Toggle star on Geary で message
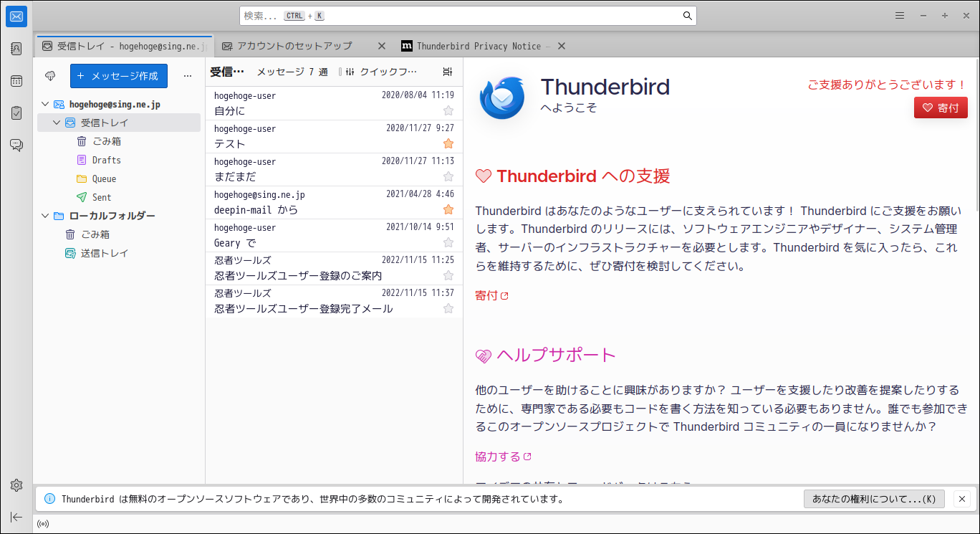The image size is (980, 534). point(448,242)
